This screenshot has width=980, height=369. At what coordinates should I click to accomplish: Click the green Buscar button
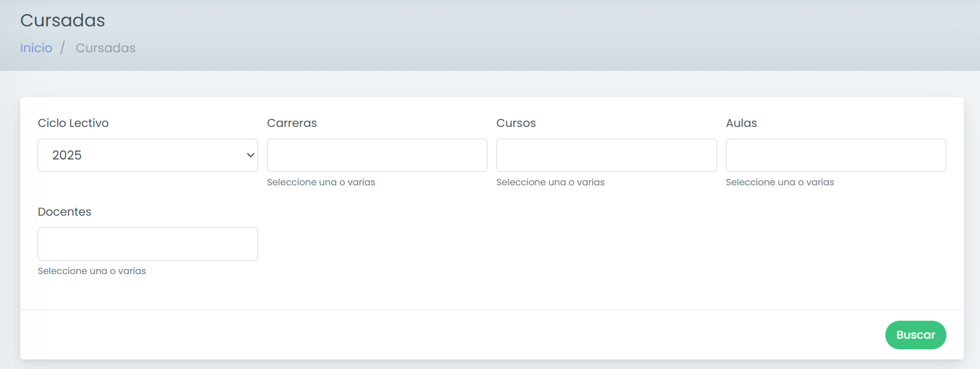click(915, 335)
